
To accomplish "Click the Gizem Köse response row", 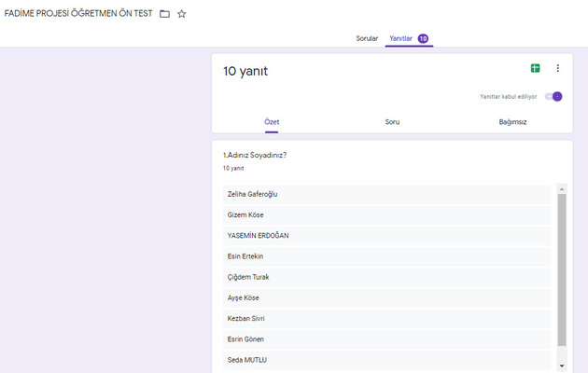I will [x=385, y=214].
